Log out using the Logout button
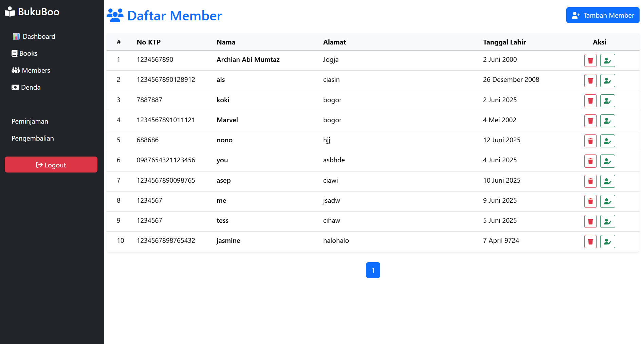The height and width of the screenshot is (344, 644). (x=51, y=165)
